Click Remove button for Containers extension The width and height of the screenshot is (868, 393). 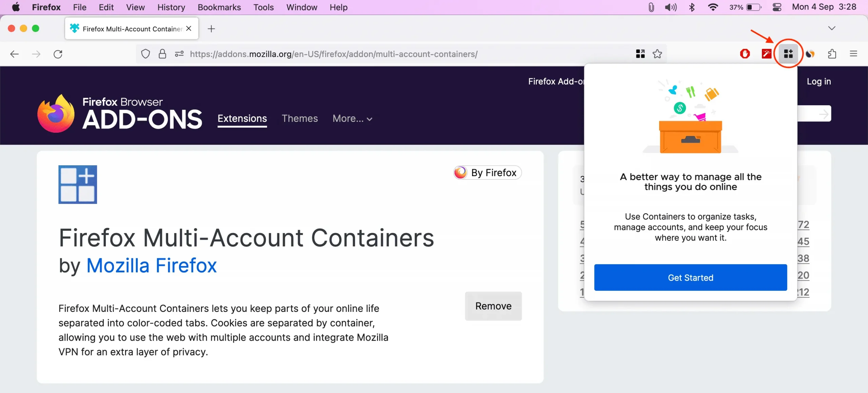click(493, 306)
